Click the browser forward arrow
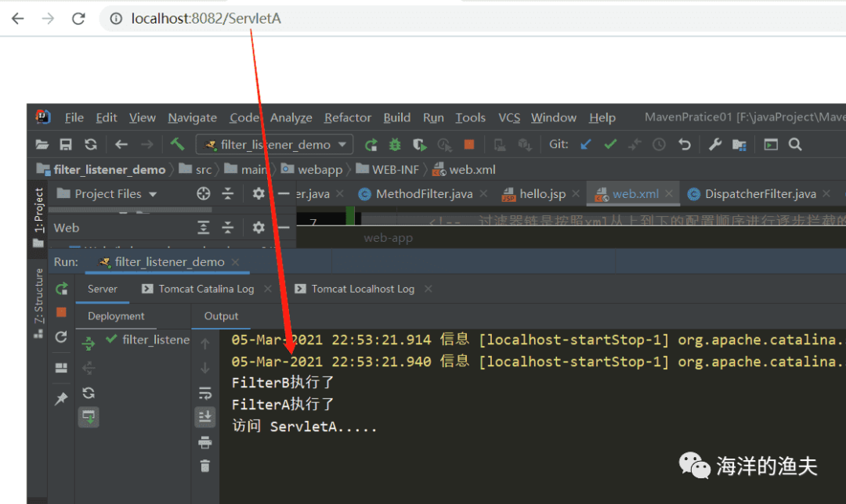This screenshot has width=846, height=504. click(x=48, y=18)
